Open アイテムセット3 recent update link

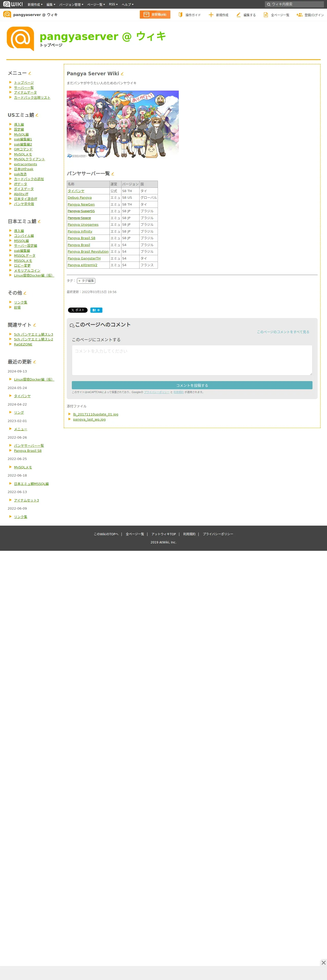26,500
